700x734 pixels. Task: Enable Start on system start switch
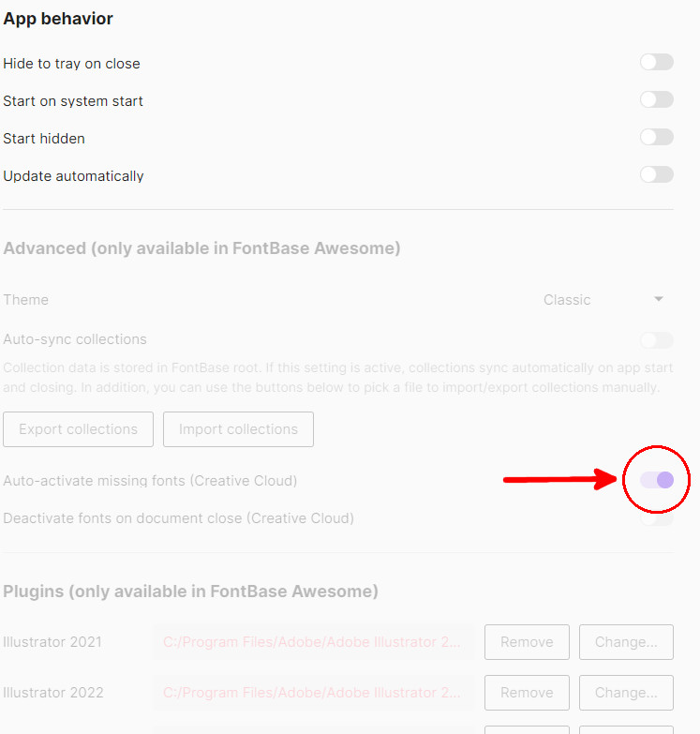click(656, 100)
